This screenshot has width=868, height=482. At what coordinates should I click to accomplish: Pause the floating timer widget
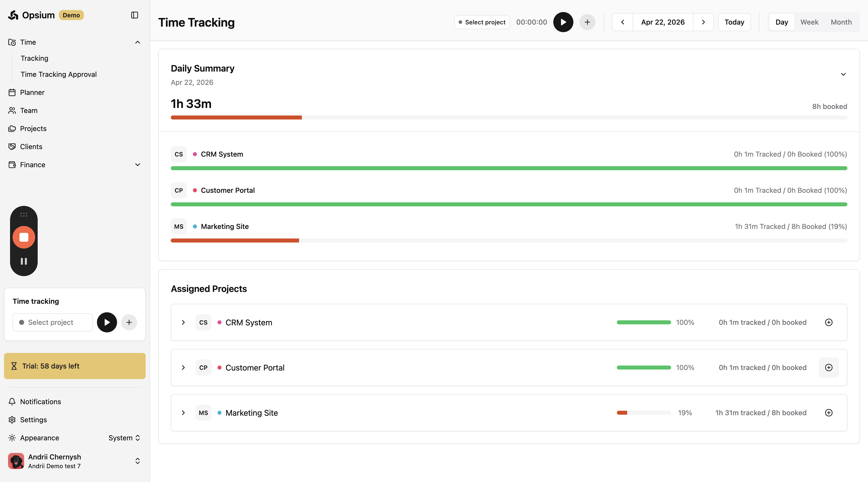[x=24, y=261]
